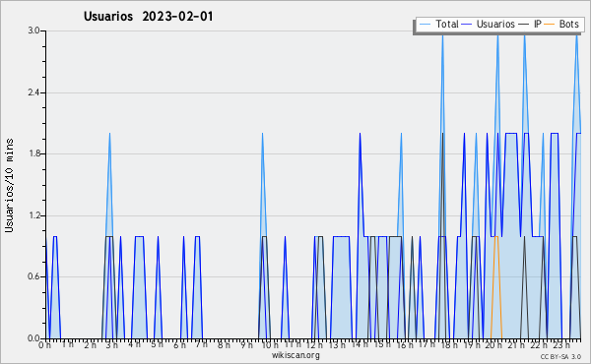This screenshot has height=364, width=591.
Task: Click the y-axis value 3.0
Action: pyautogui.click(x=33, y=30)
